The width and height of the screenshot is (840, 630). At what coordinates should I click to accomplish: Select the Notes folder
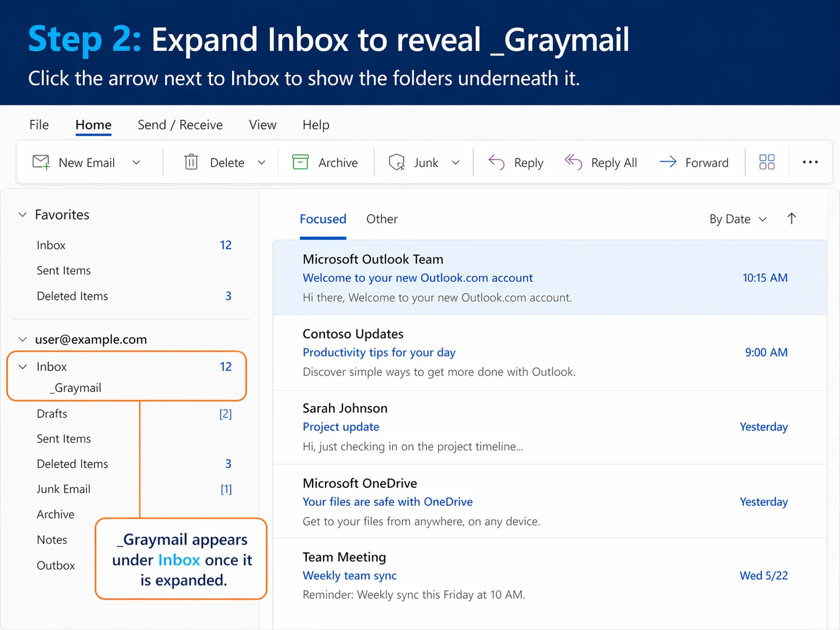tap(52, 540)
